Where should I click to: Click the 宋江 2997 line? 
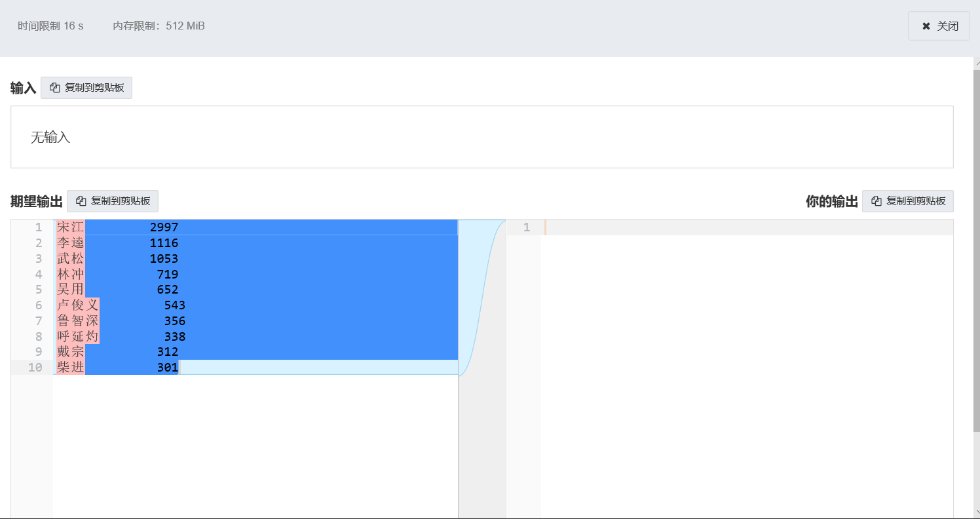(x=255, y=227)
